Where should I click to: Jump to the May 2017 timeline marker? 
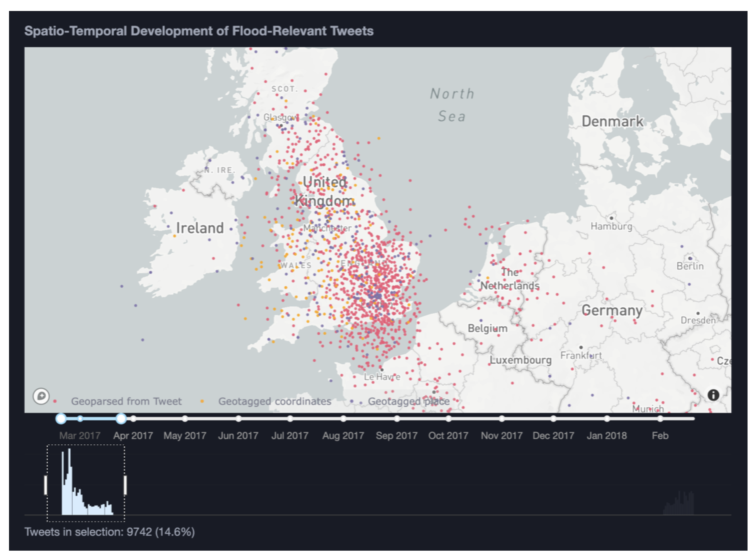(185, 419)
